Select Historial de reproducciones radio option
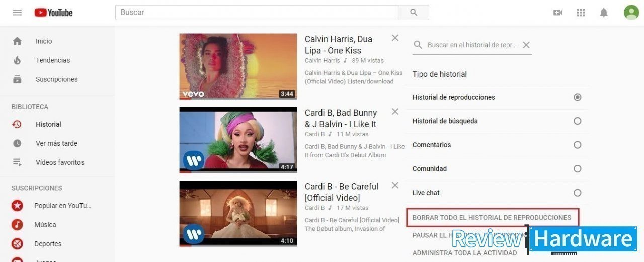The height and width of the screenshot is (262, 644). pyautogui.click(x=577, y=97)
